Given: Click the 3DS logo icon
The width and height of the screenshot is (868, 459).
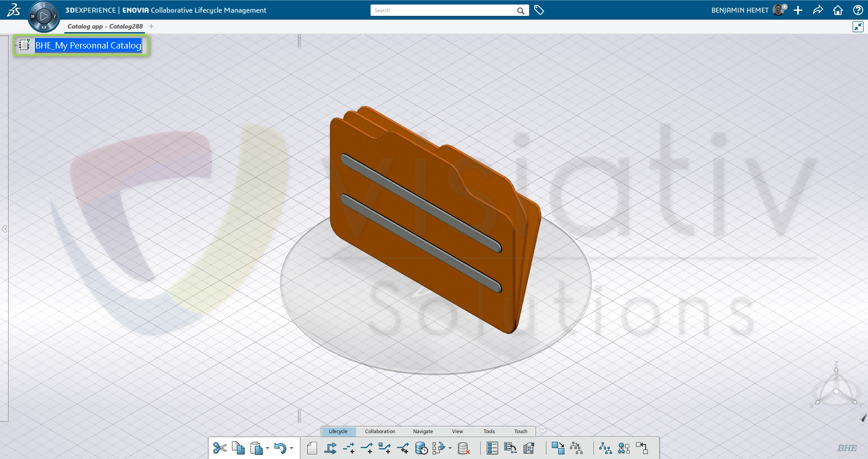Looking at the screenshot, I should 13,10.
